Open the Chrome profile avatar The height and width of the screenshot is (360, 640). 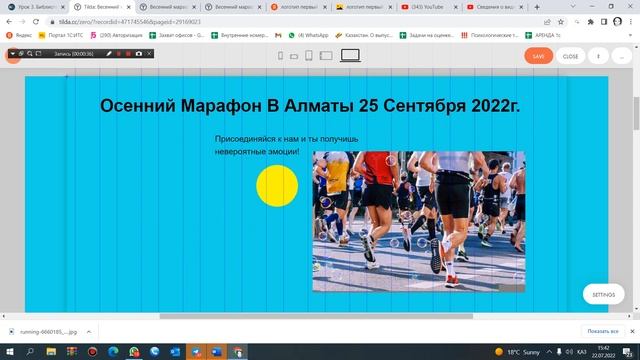point(618,22)
